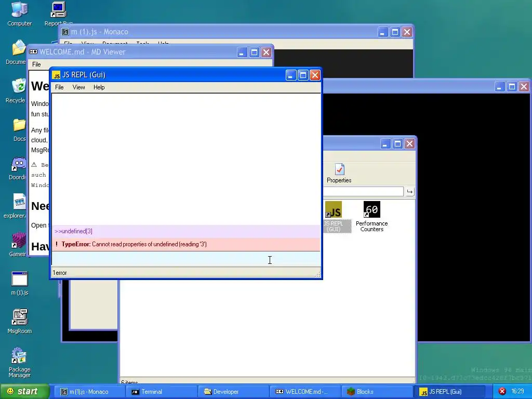Switch to WELCOME.md taskbar button
Screen dimensions: 532x399
[305, 392]
